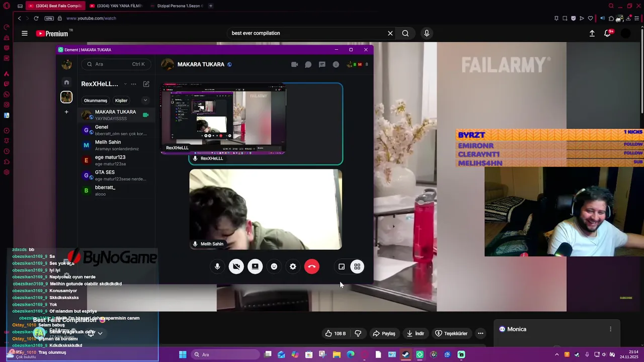Start a video call in MAKARA TUKARA room
The height and width of the screenshot is (362, 644).
click(x=295, y=64)
